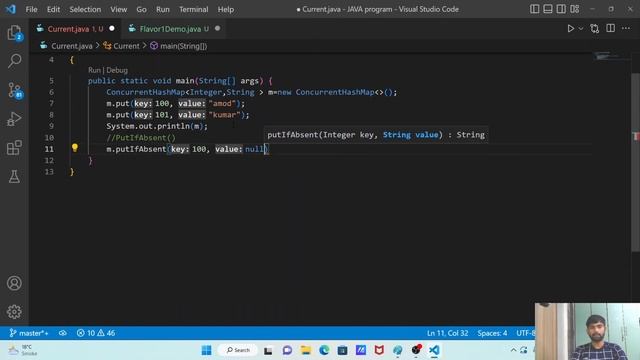Open the Terminal menu
Viewport: 640px width, 360px height.
coord(193,9)
